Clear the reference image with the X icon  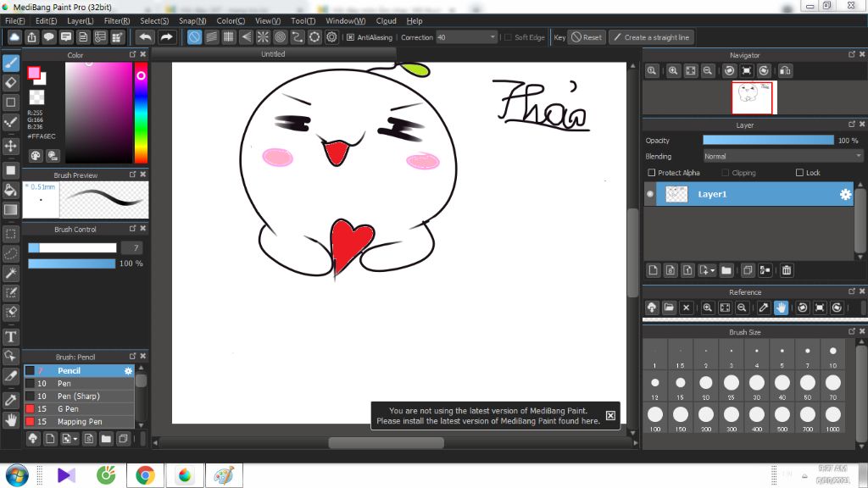pos(686,308)
